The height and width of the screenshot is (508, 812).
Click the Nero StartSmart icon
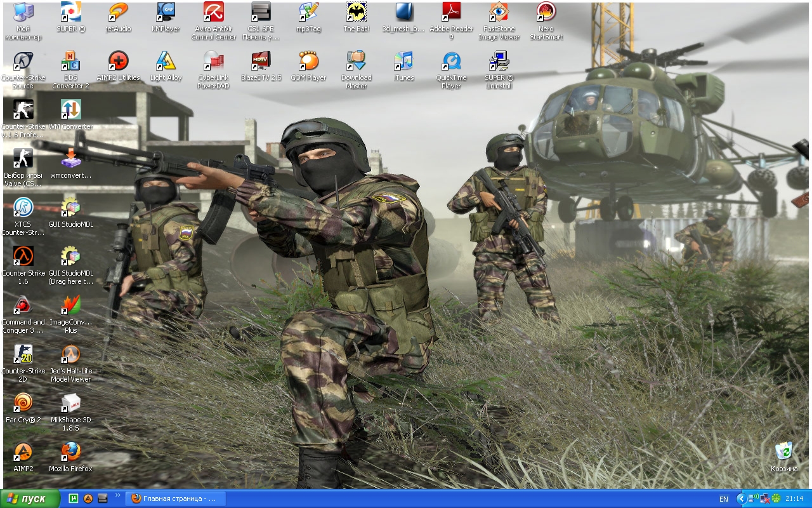click(x=546, y=13)
